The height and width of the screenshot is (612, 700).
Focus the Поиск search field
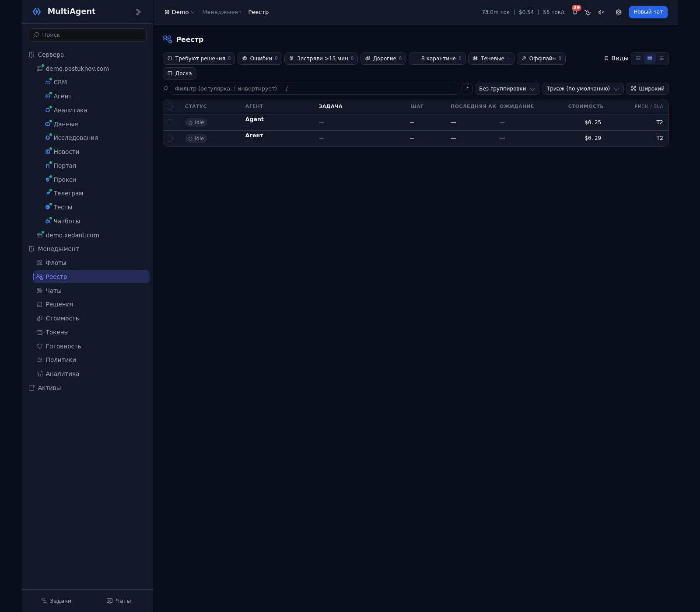click(87, 35)
